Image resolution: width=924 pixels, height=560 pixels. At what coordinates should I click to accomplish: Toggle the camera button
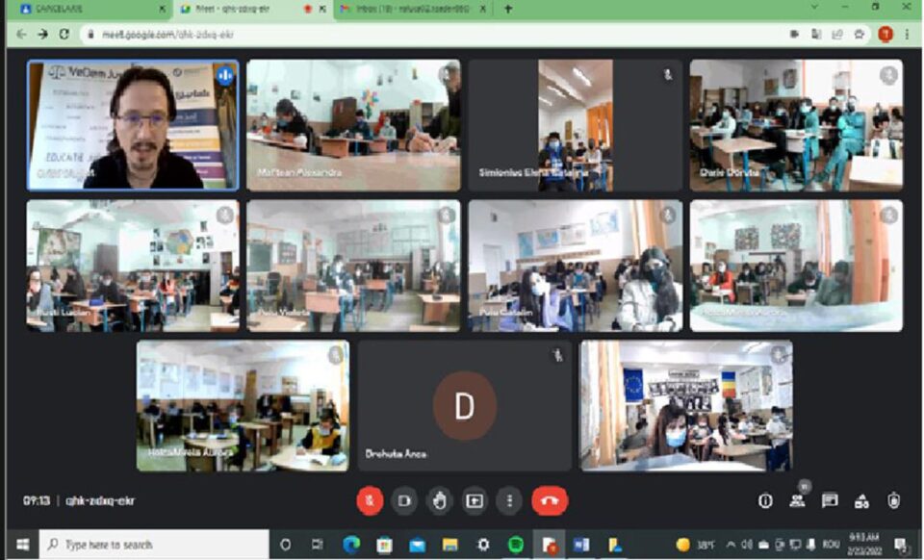(405, 500)
